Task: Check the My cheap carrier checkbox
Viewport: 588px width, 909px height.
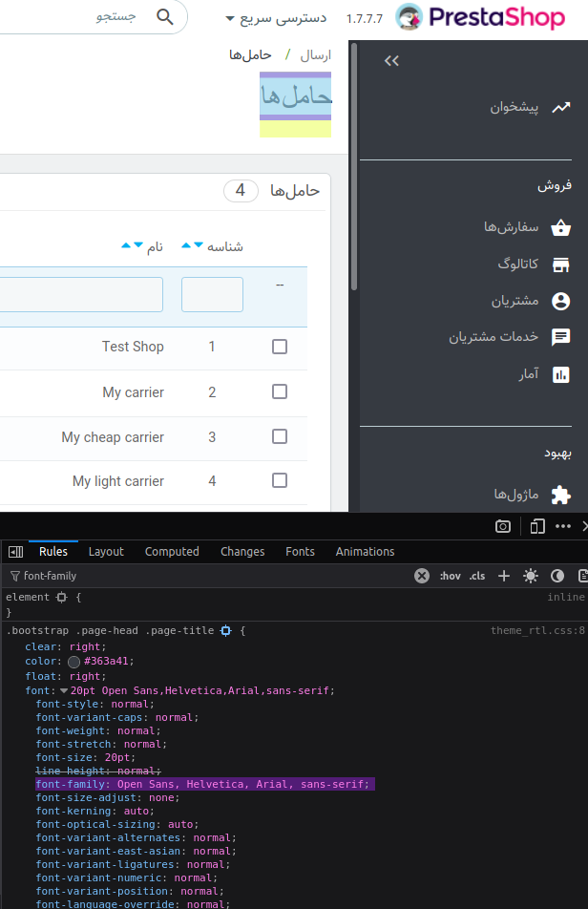Action: [x=280, y=436]
